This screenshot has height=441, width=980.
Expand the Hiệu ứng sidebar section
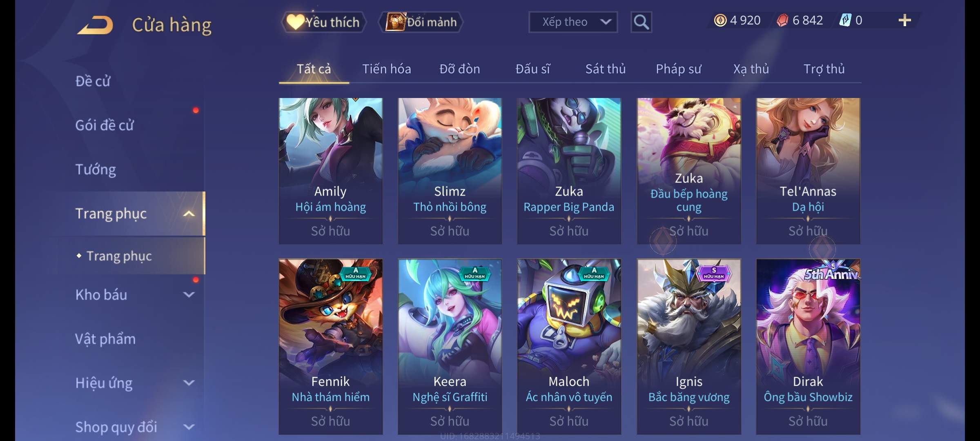coord(189,383)
